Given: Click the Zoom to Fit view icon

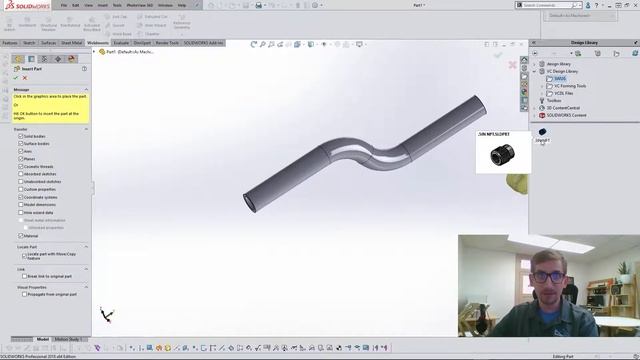Looking at the screenshot, I should tap(262, 44).
